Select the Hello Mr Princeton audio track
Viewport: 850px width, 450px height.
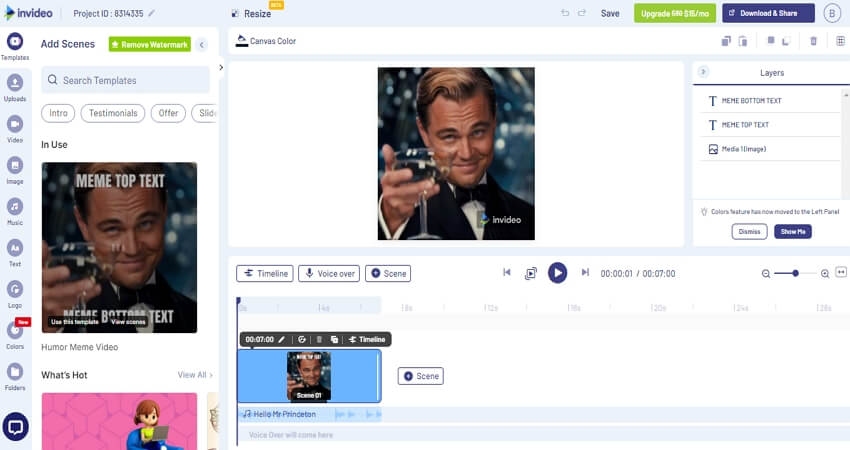pos(310,414)
